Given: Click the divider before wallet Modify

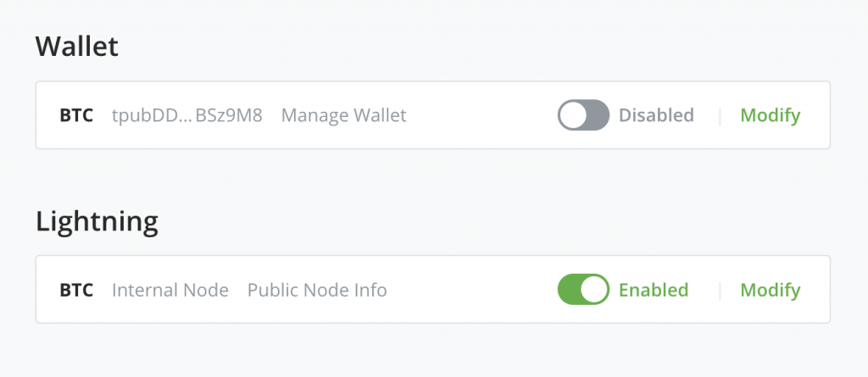Looking at the screenshot, I should tap(720, 115).
